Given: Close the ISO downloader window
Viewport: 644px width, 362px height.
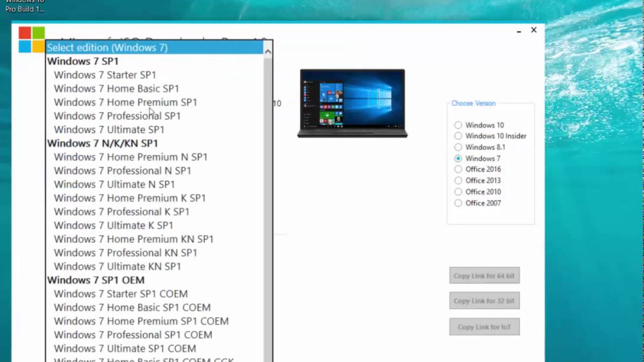Looking at the screenshot, I should coord(534,30).
